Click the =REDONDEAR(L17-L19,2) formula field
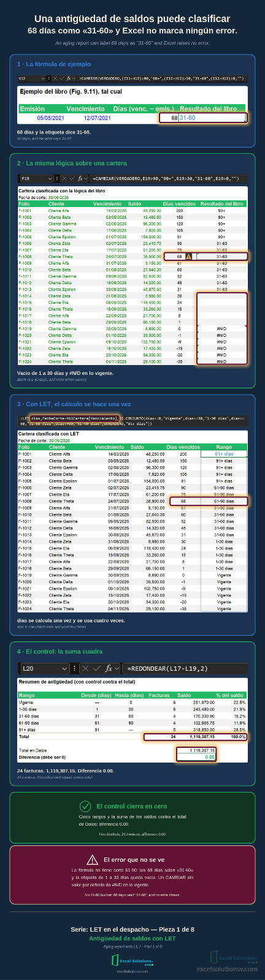The height and width of the screenshot is (980, 265). [x=185, y=669]
